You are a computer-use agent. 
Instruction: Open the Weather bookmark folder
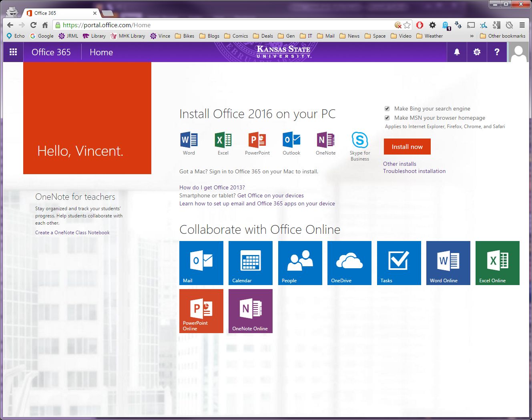(430, 36)
